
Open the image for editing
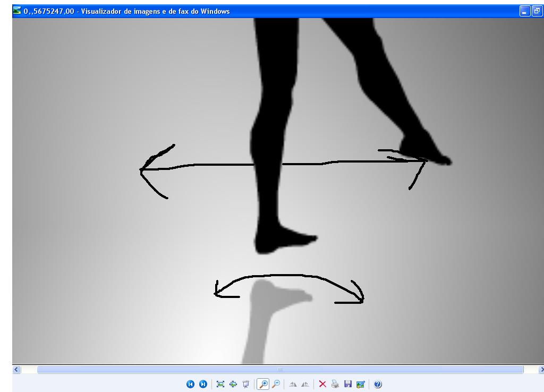(x=361, y=384)
